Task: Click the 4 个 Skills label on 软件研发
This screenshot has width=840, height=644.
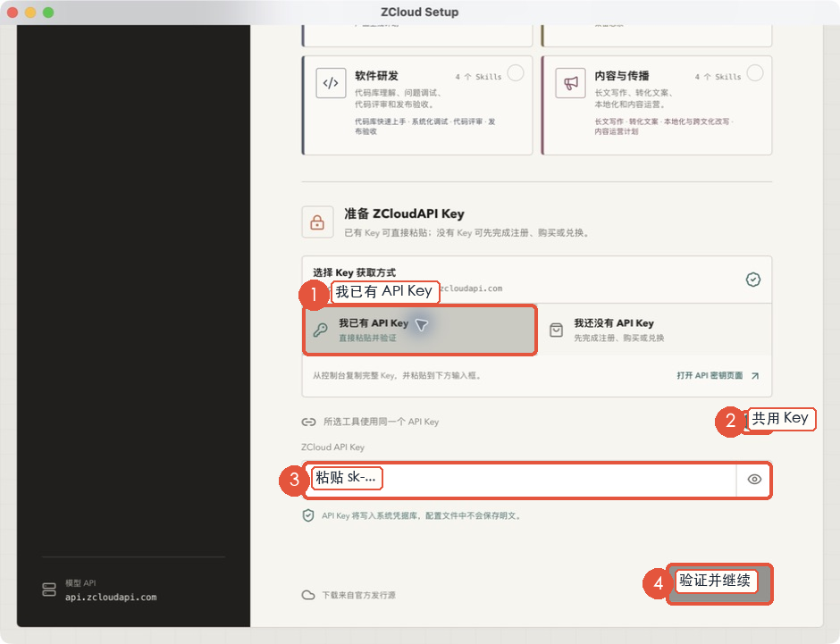Action: (x=478, y=77)
